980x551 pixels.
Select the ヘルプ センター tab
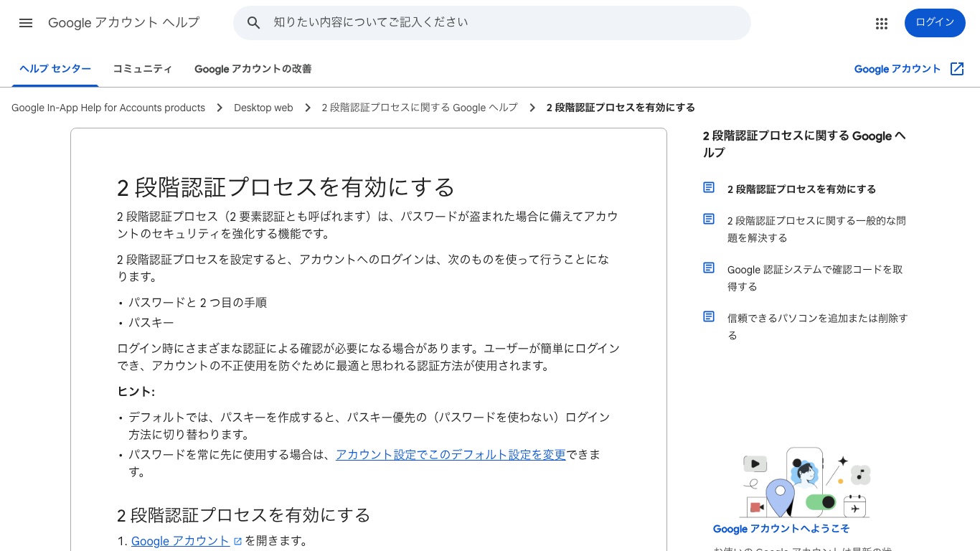pyautogui.click(x=55, y=69)
